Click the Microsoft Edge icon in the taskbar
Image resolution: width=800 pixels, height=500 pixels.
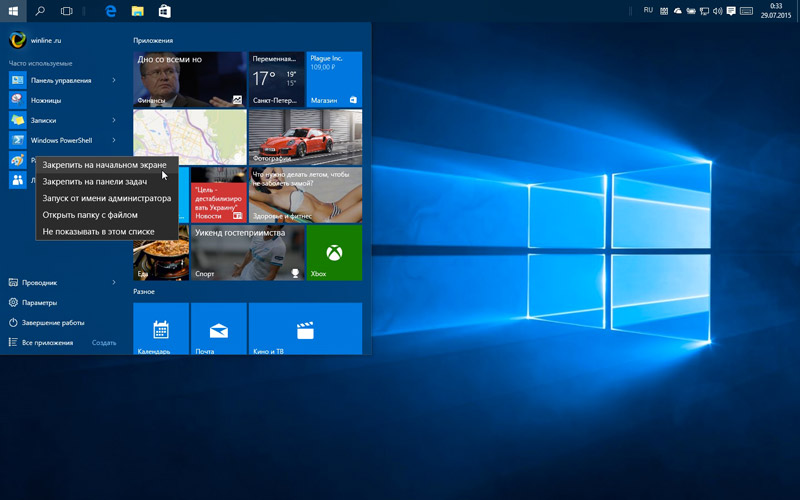[x=111, y=11]
